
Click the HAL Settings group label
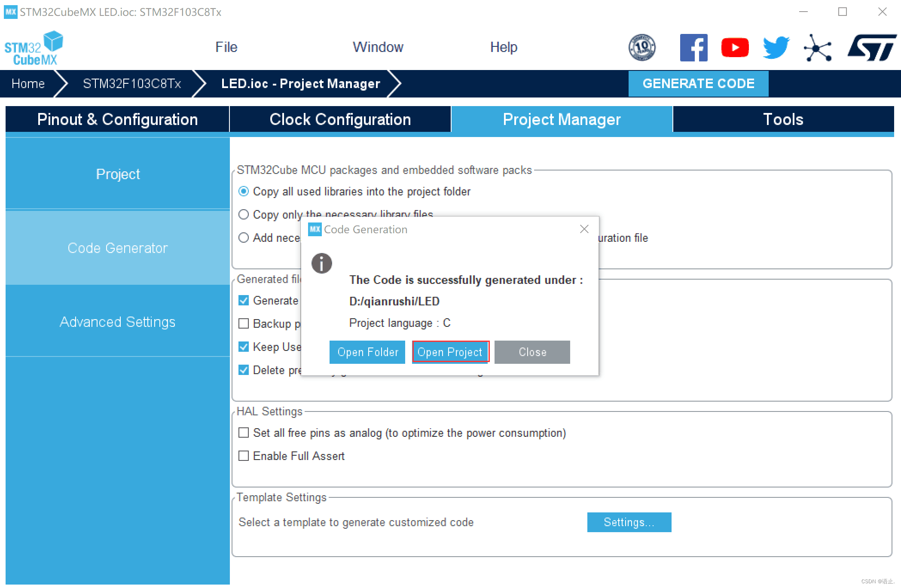(x=270, y=411)
